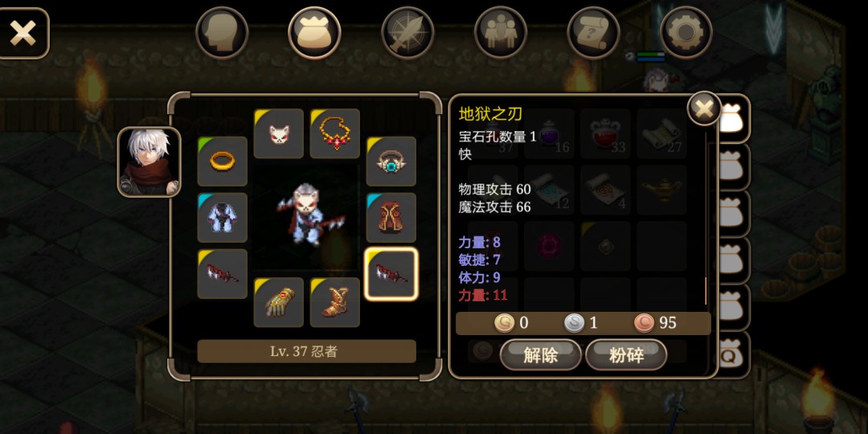Open the quest scroll tab
This screenshot has height=434, width=868.
point(593,33)
